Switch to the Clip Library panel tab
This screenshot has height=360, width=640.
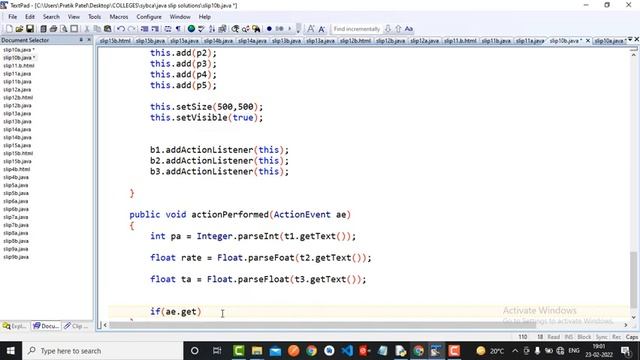pyautogui.click(x=76, y=326)
